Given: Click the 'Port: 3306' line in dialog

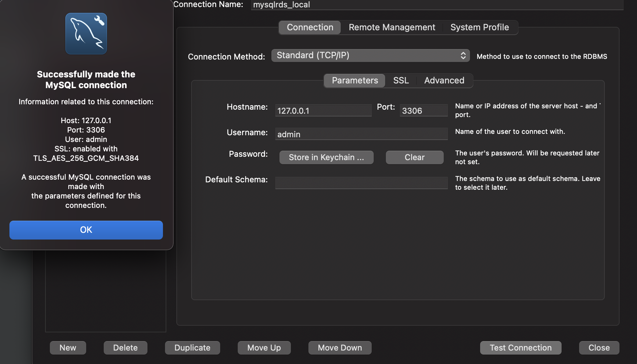Looking at the screenshot, I should 86,130.
